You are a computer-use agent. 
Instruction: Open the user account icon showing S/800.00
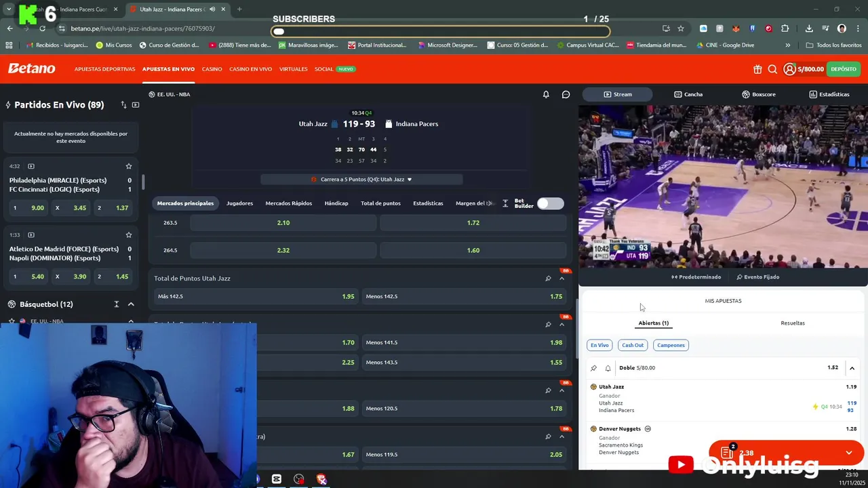pyautogui.click(x=789, y=69)
